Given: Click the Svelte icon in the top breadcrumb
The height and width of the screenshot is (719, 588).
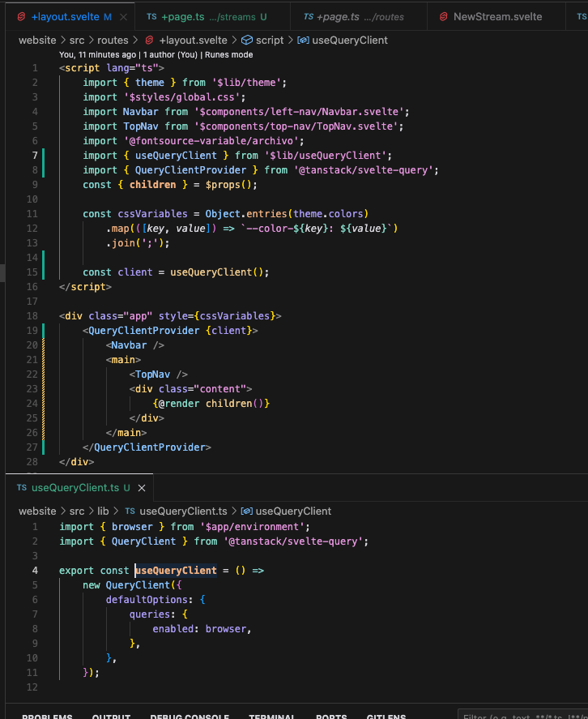Looking at the screenshot, I should point(149,41).
